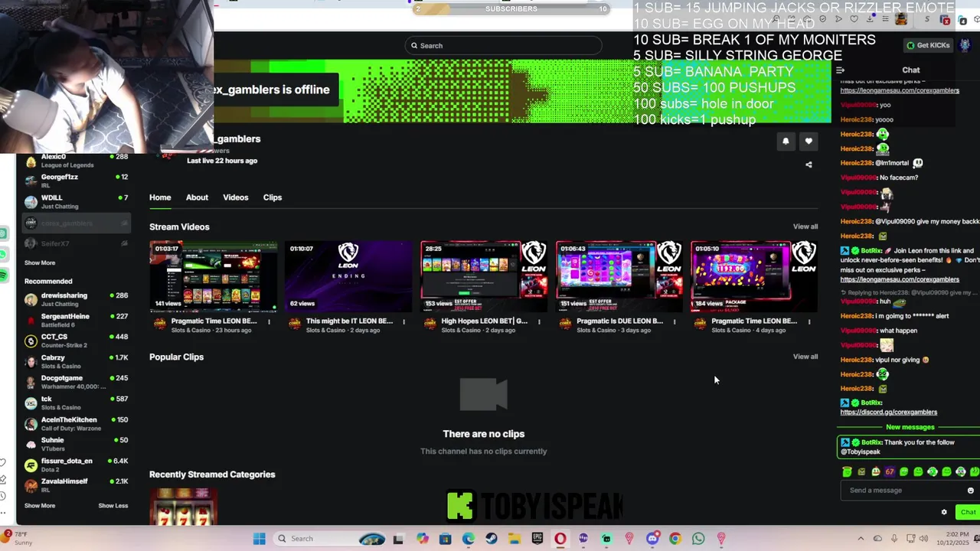Jump to New messages in chat
980x551 pixels.
click(910, 427)
